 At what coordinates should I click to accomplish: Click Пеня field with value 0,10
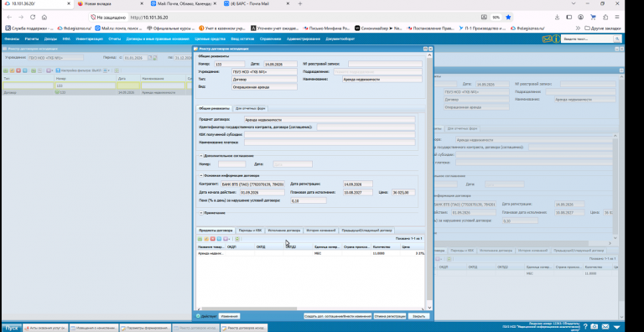[308, 200]
